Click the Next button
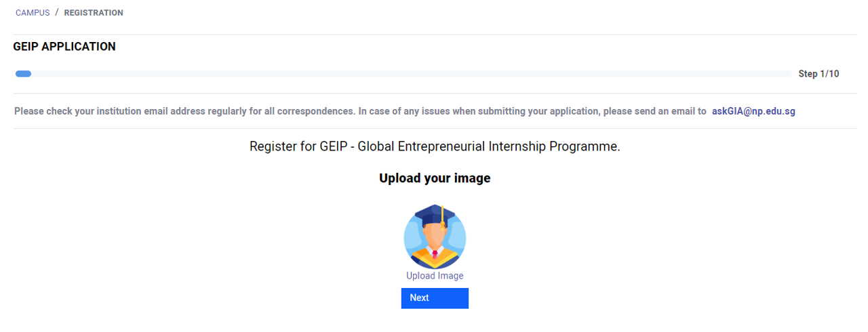 435,298
